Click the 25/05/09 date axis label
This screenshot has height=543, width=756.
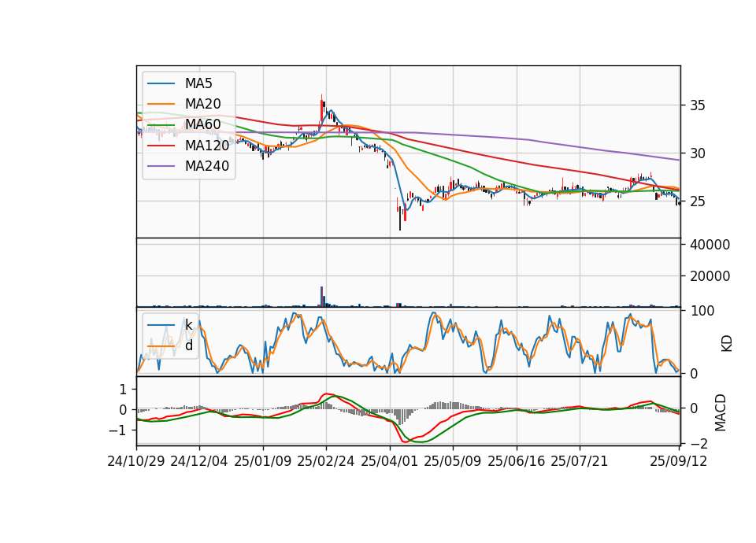coord(453,461)
